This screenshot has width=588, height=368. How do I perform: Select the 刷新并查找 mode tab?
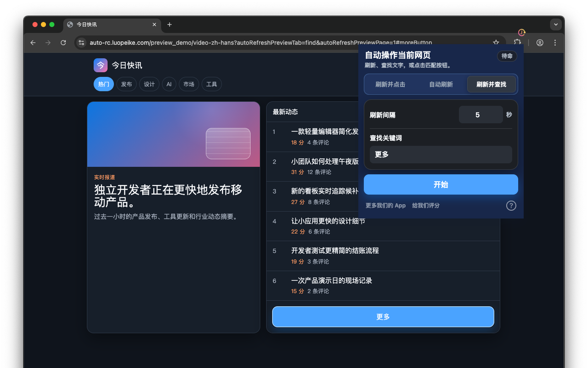[x=492, y=85]
